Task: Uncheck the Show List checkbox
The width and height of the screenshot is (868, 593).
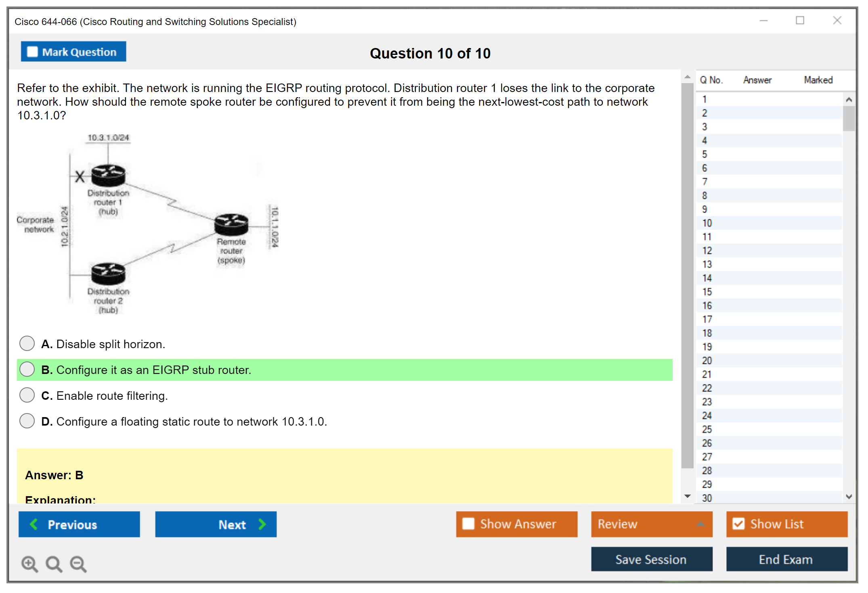Action: (x=738, y=524)
